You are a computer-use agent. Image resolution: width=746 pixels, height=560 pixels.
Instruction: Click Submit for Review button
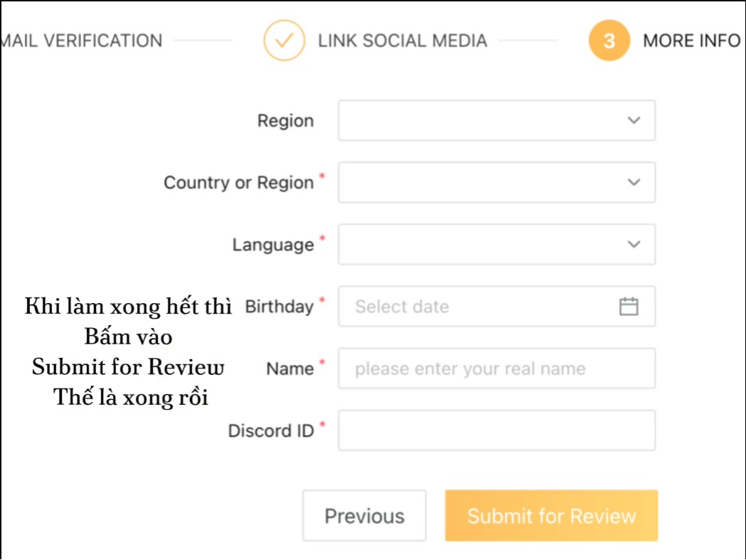pos(551,516)
